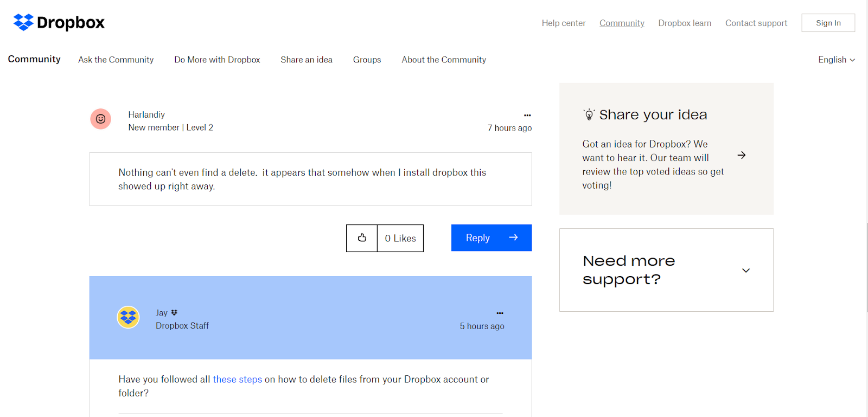The image size is (868, 417).
Task: Open the Groups menu item
Action: click(367, 60)
